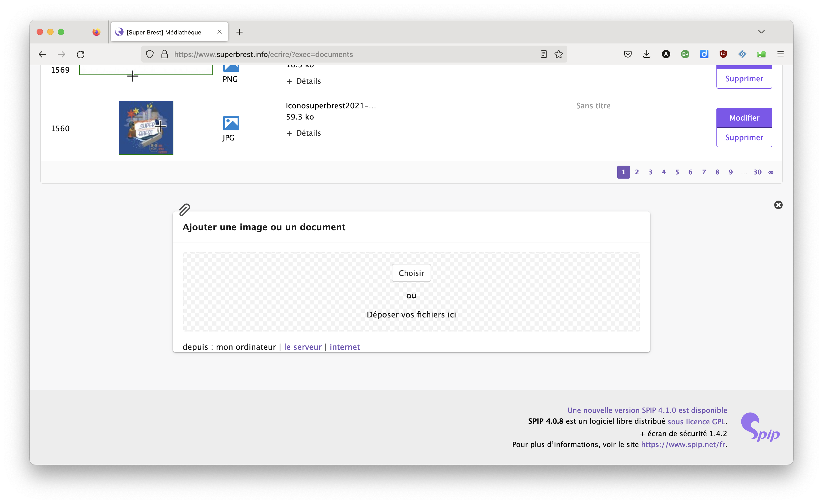Jump to last pagination page 30
Viewport: 823px width, 504px height.
tap(757, 172)
